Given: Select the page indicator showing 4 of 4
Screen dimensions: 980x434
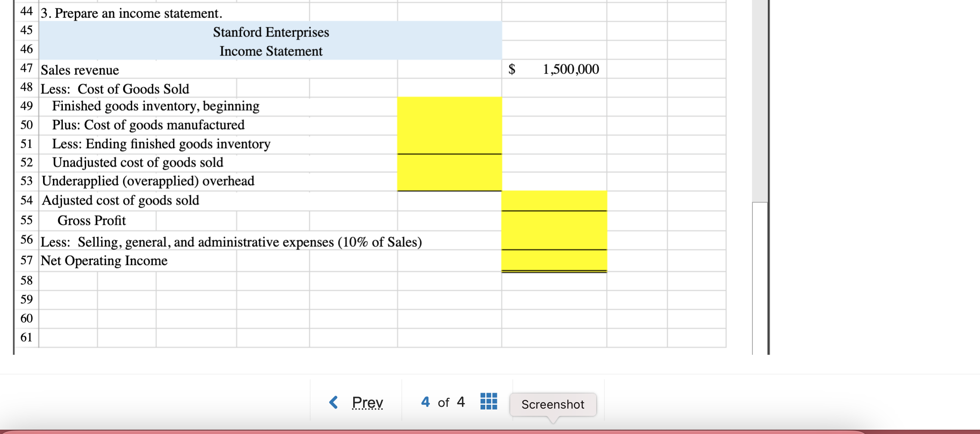Looking at the screenshot, I should 444,402.
